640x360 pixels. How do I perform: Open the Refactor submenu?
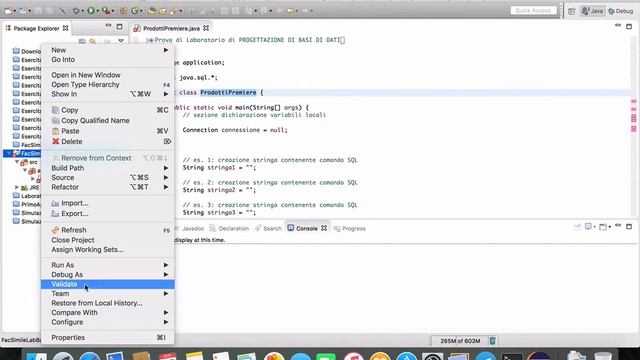click(x=108, y=187)
